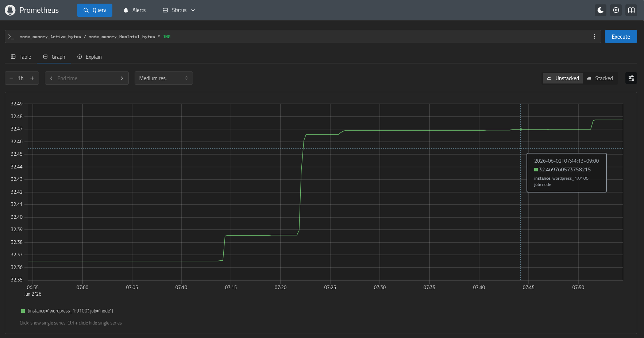
Task: Select Unstacked graph mode
Action: coord(563,78)
